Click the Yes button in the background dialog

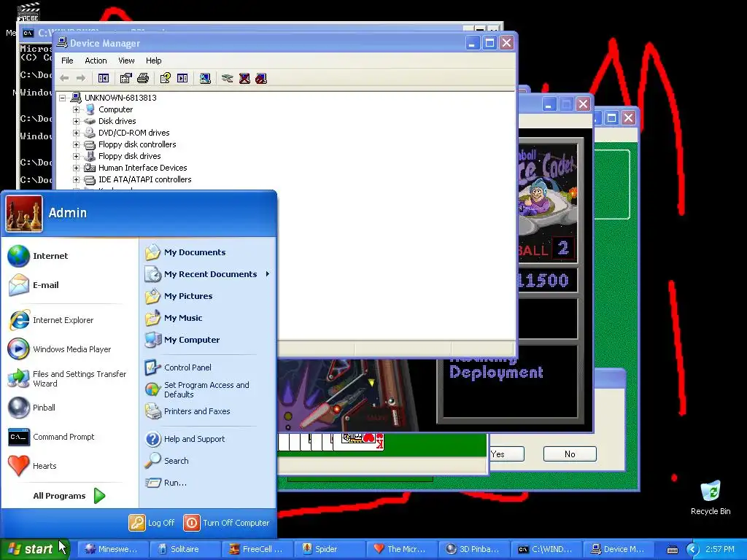[x=507, y=454]
